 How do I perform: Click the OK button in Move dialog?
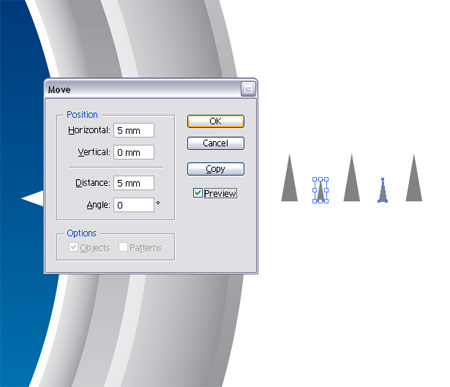pyautogui.click(x=216, y=121)
